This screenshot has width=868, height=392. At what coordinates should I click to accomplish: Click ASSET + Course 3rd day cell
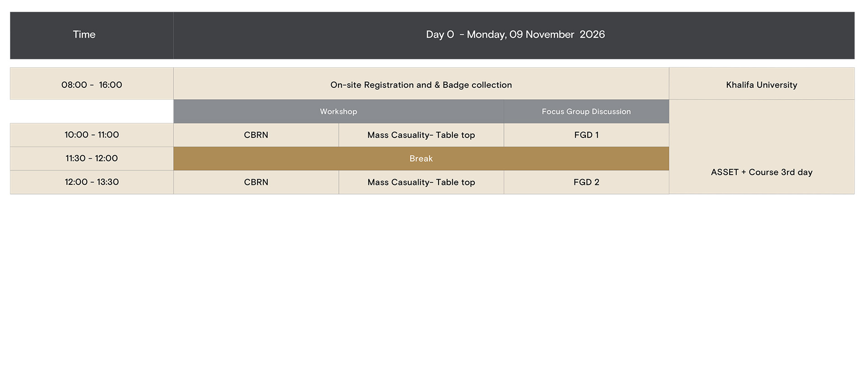point(761,172)
